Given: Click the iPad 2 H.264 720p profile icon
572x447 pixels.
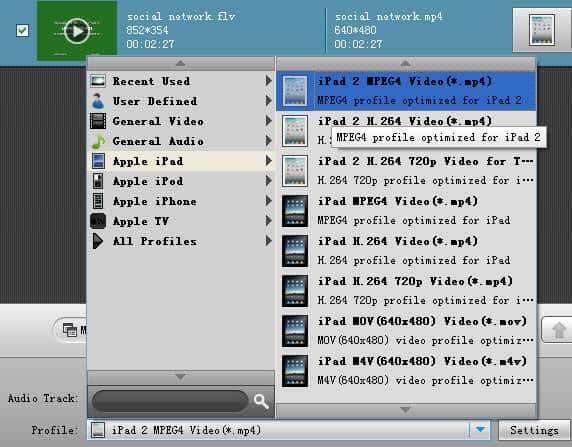Looking at the screenshot, I should [295, 171].
